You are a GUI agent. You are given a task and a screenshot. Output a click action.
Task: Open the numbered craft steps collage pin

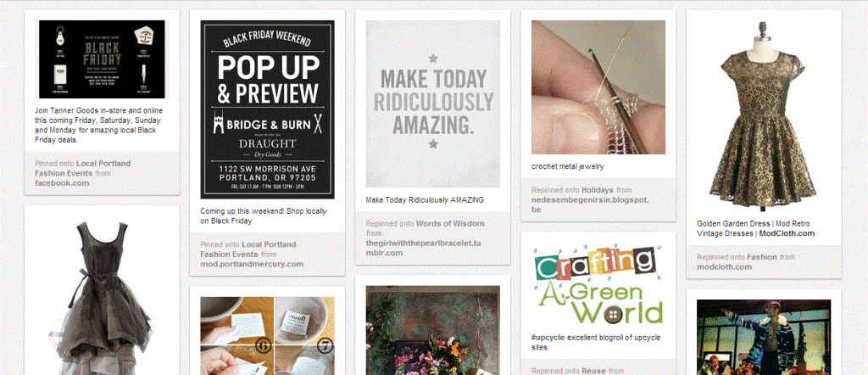(267, 336)
